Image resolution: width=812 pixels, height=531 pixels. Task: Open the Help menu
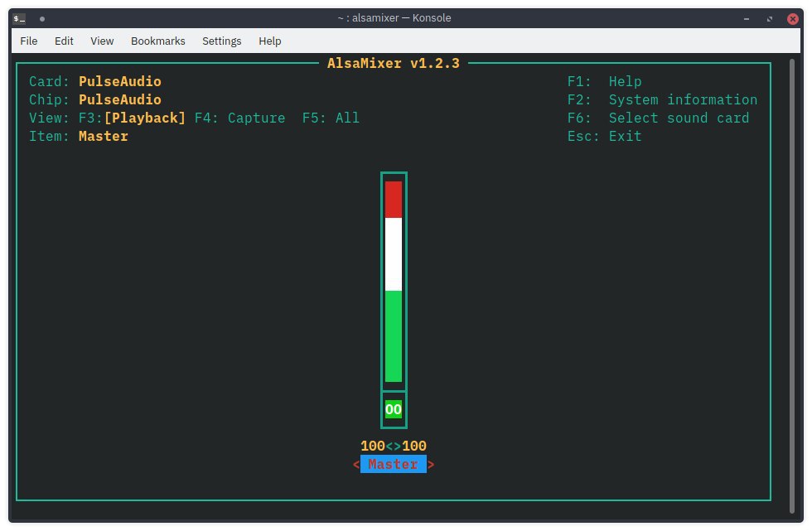(270, 41)
